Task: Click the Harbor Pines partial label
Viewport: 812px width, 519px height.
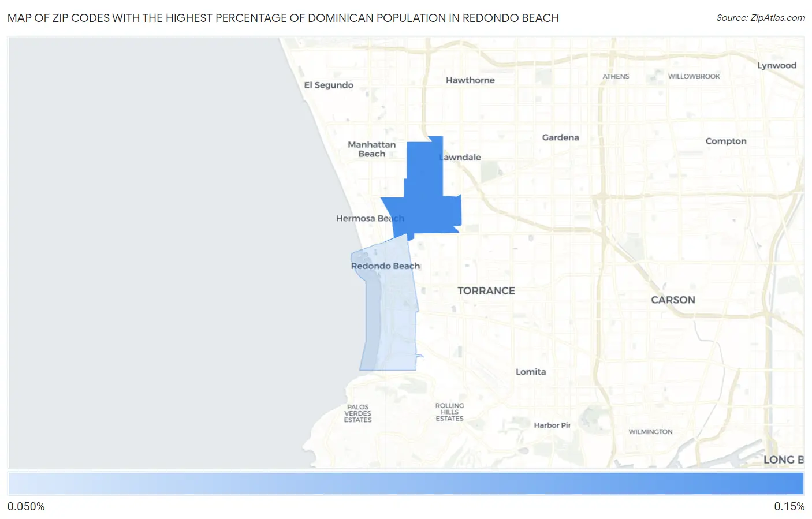Action: pyautogui.click(x=552, y=425)
